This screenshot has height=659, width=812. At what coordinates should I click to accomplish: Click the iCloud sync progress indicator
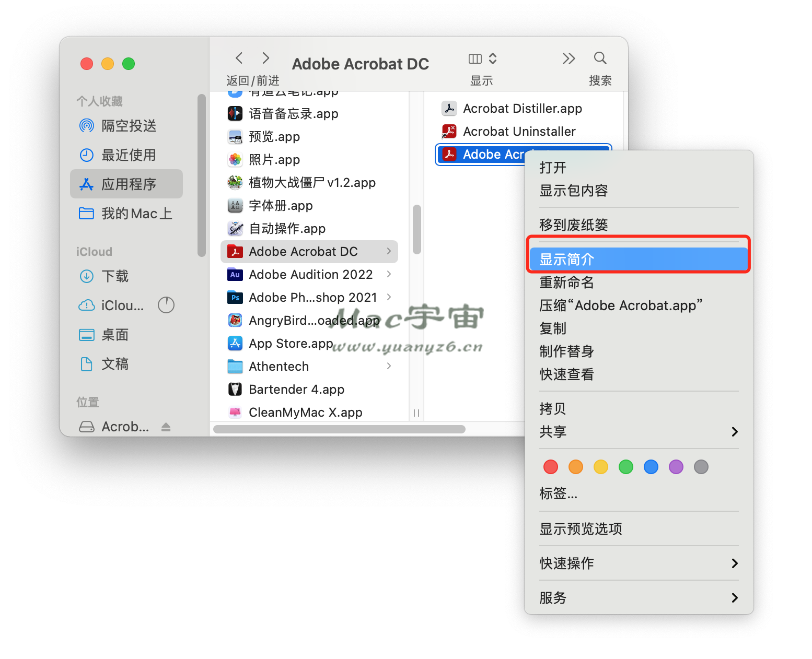point(166,305)
